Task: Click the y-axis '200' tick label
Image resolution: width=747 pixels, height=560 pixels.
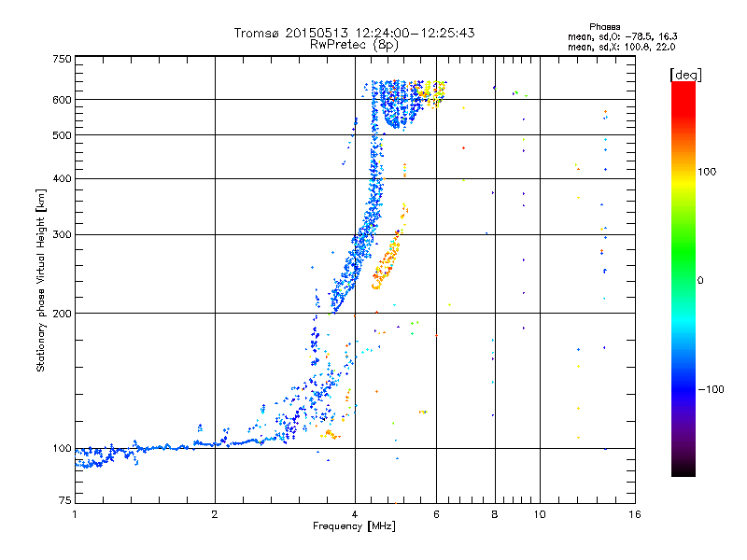Action: [x=62, y=314]
